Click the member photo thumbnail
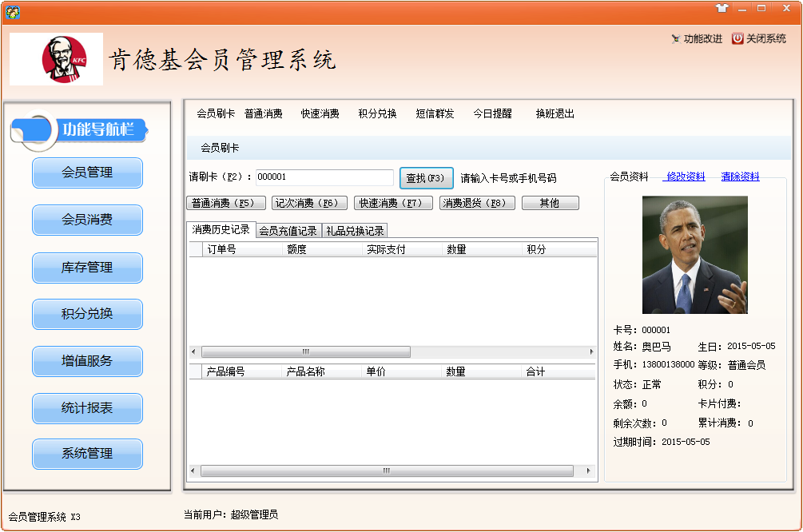The height and width of the screenshot is (532, 803). coord(695,255)
